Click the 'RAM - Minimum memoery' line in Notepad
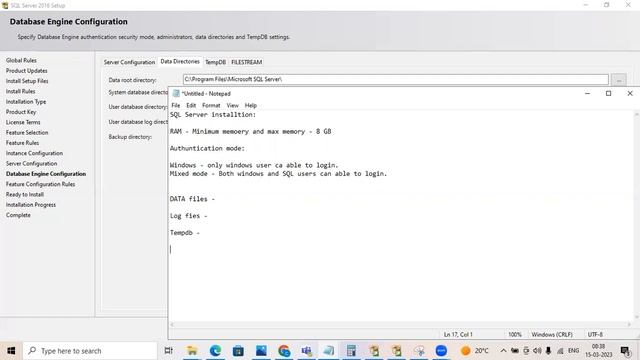This screenshot has height=360, width=640. (x=251, y=131)
